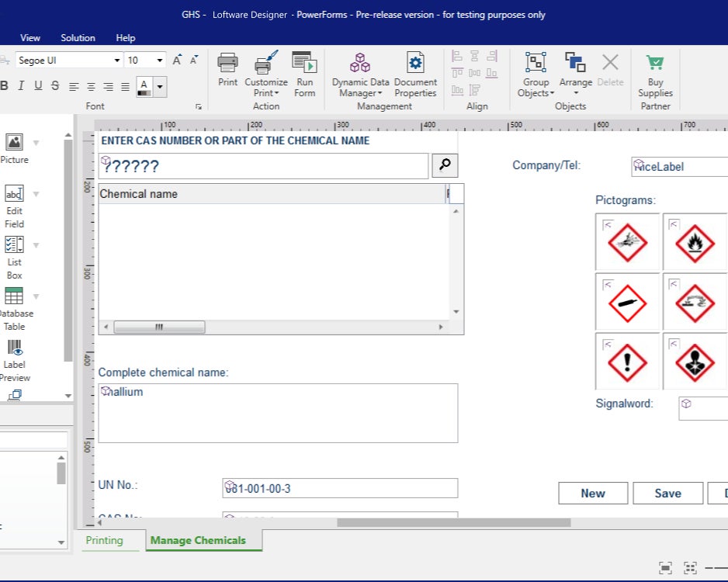The height and width of the screenshot is (582, 728).
Task: Click the font color swatch
Action: click(x=144, y=86)
